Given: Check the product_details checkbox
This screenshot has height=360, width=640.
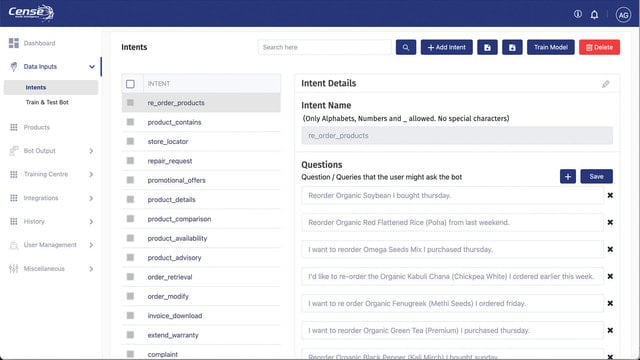Looking at the screenshot, I should (130, 199).
